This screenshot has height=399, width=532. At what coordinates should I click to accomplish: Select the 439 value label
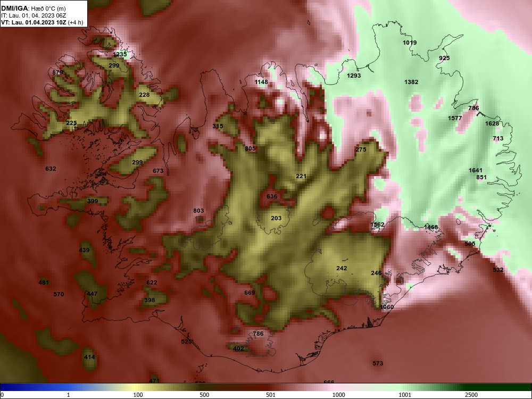point(84,250)
